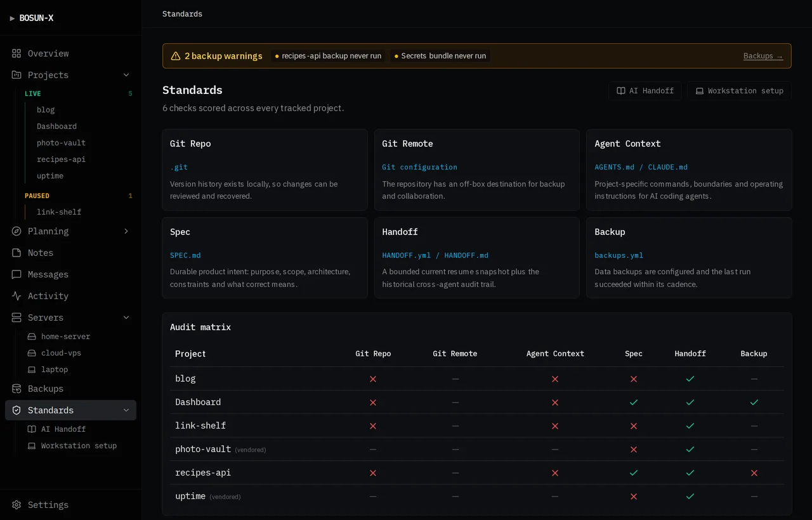This screenshot has width=812, height=520.
Task: Click the Backups database icon
Action: (16, 389)
